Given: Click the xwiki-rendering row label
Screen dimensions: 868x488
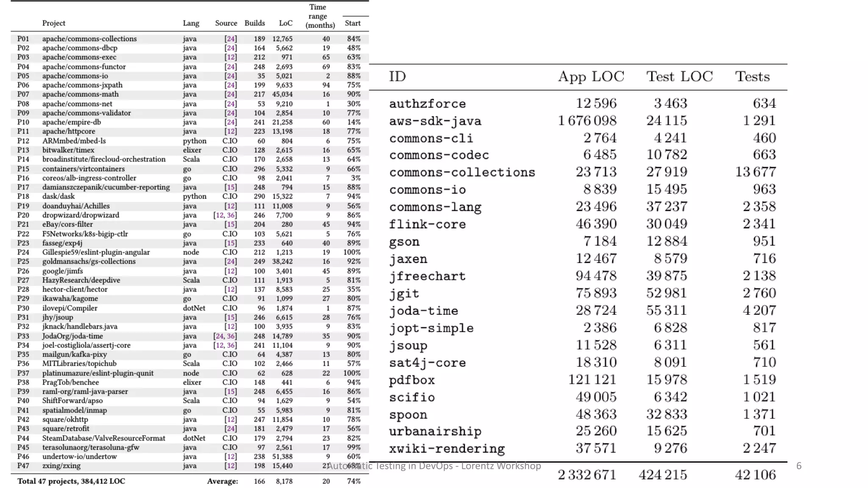Looking at the screenshot, I should [x=447, y=449].
